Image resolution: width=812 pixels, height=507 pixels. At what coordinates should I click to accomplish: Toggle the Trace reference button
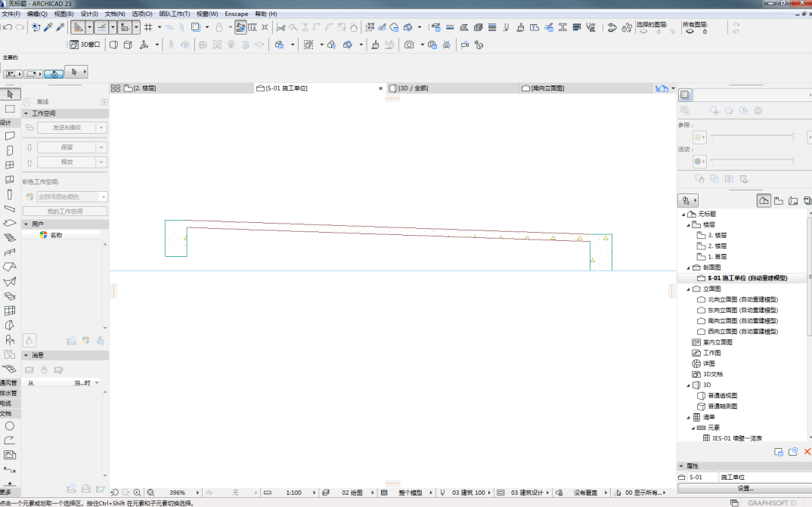(196, 27)
